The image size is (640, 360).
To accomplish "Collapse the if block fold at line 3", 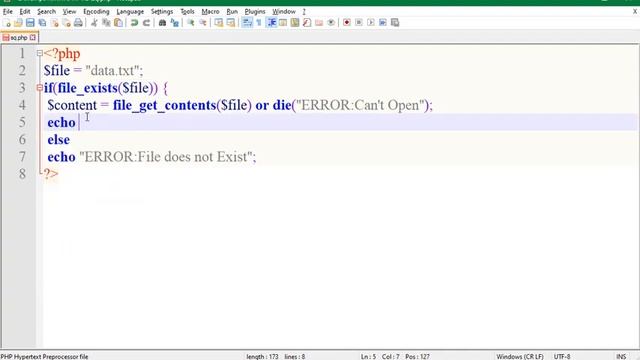I will [40, 87].
